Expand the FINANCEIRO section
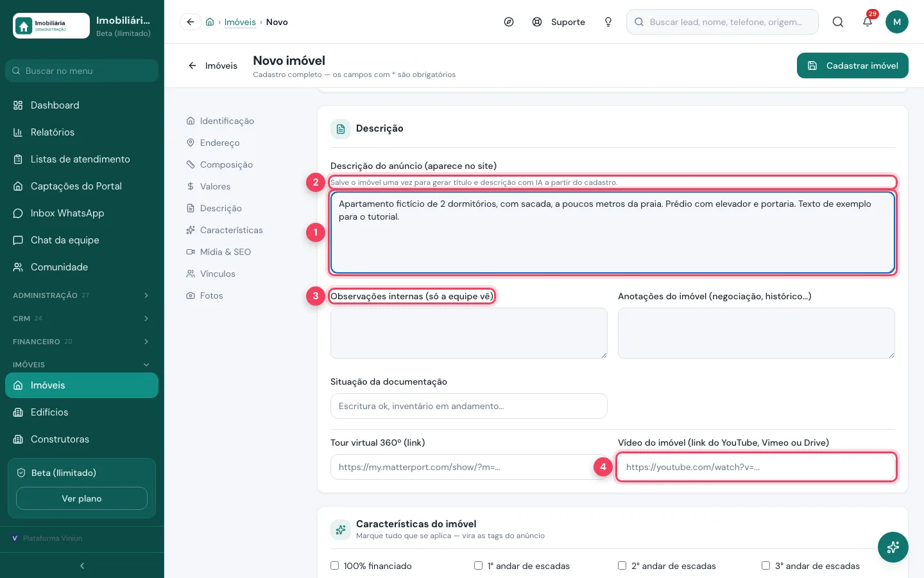 click(81, 342)
